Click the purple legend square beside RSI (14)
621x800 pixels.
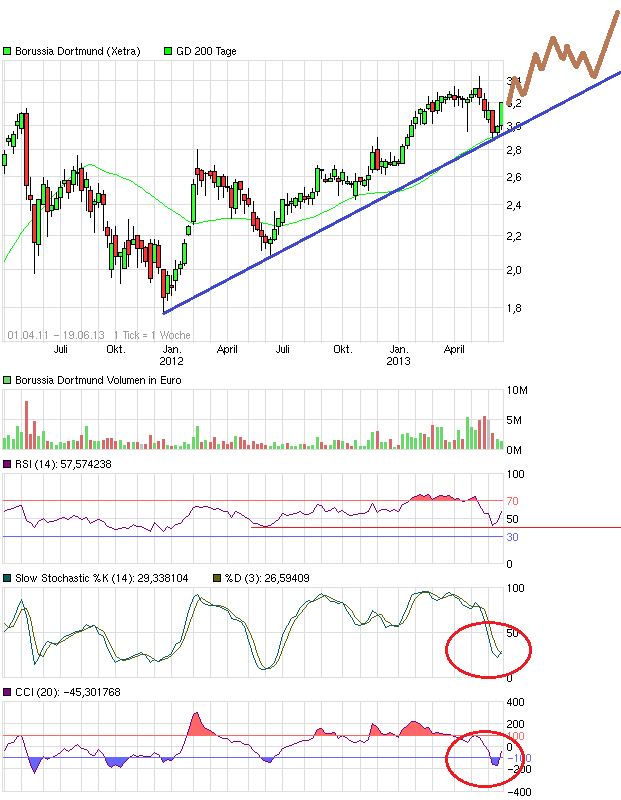pos(7,464)
